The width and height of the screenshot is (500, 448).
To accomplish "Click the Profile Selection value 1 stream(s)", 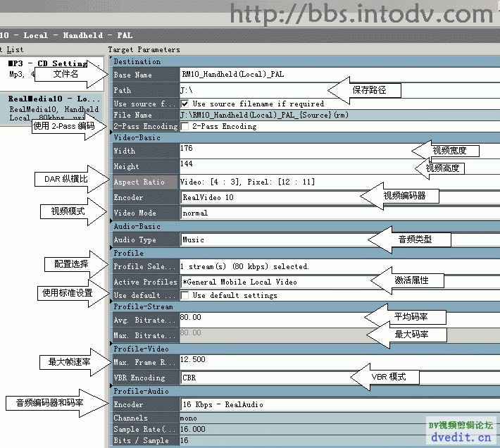I will [244, 266].
